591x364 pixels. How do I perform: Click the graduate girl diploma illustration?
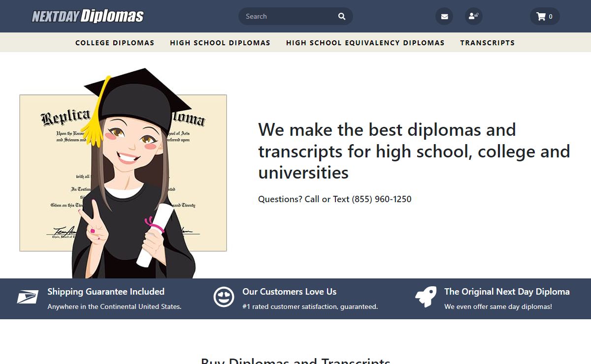123,173
